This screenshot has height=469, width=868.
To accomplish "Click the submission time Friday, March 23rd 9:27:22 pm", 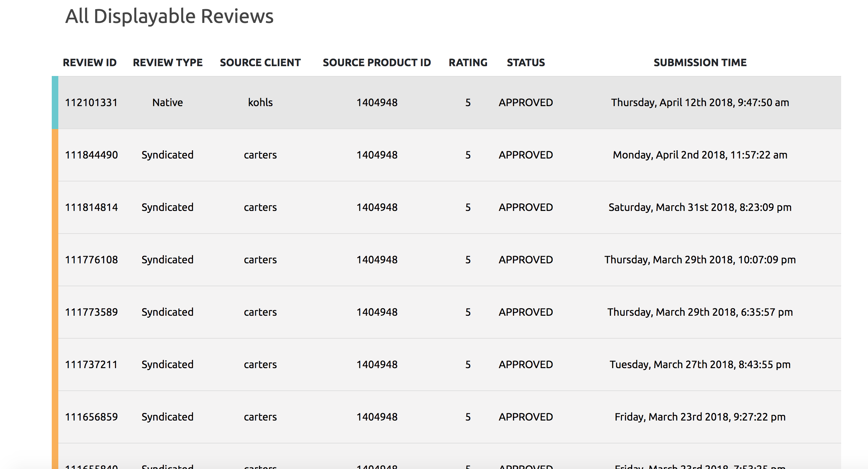I will [x=700, y=417].
